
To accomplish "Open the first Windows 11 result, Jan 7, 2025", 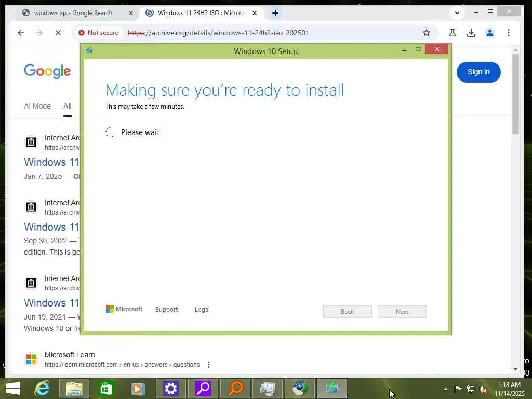I will point(51,162).
